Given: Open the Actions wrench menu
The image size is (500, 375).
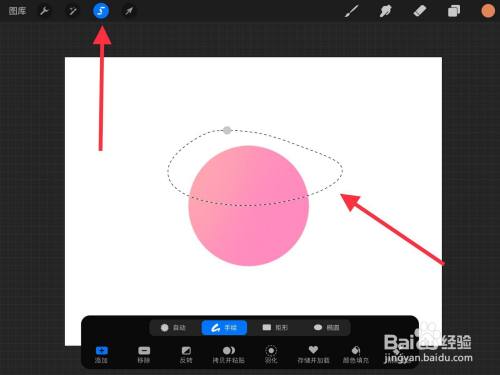Looking at the screenshot, I should (x=44, y=11).
